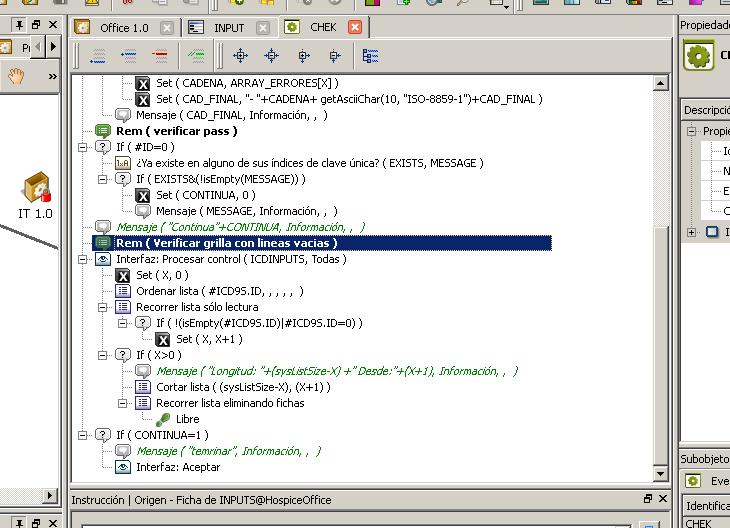The image size is (730, 528).
Task: Select Set ( X, X+1 ) instruction
Action: pos(209,339)
